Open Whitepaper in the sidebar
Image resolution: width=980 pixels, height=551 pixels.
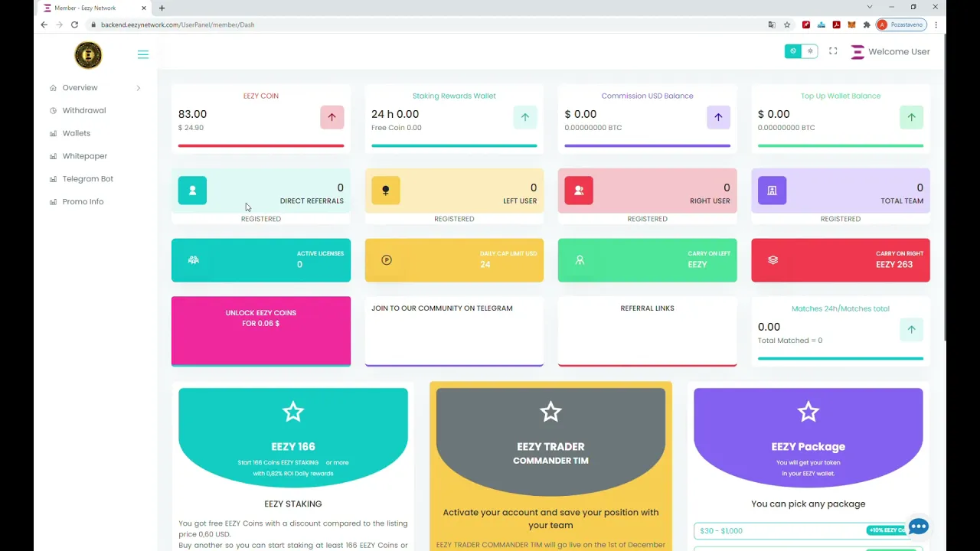pos(84,156)
